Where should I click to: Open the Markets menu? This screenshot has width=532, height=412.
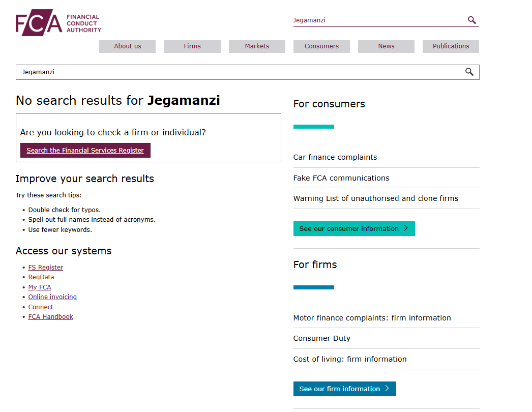pyautogui.click(x=257, y=46)
